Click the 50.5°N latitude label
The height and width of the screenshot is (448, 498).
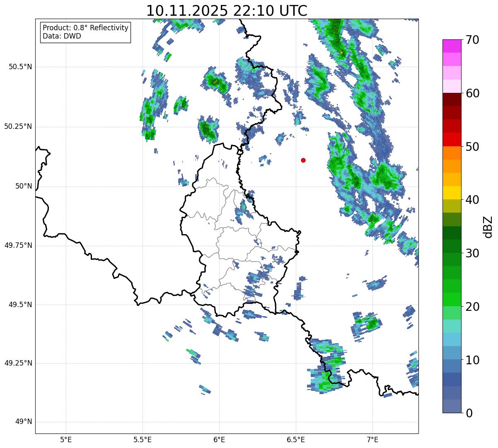(x=20, y=67)
